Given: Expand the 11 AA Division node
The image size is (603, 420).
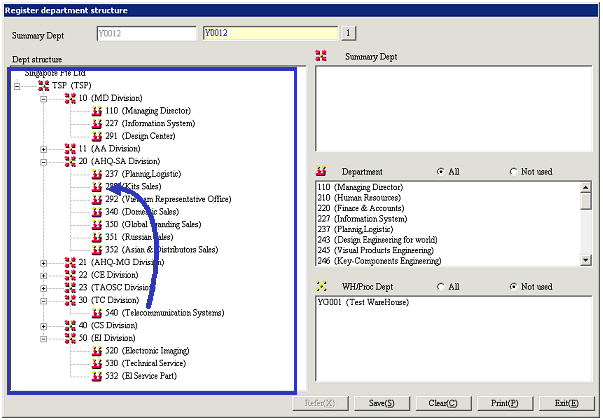Looking at the screenshot, I should point(44,148).
